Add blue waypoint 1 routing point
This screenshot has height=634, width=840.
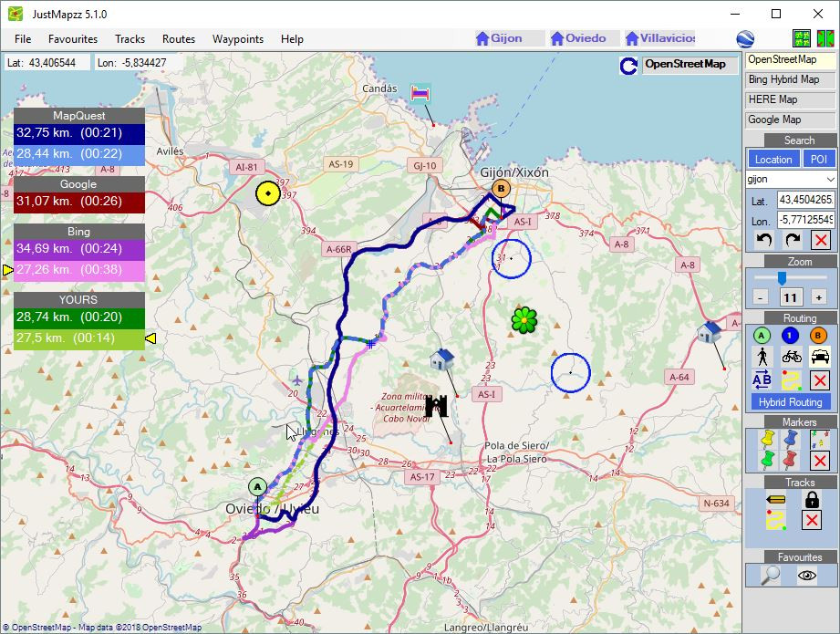(x=790, y=336)
